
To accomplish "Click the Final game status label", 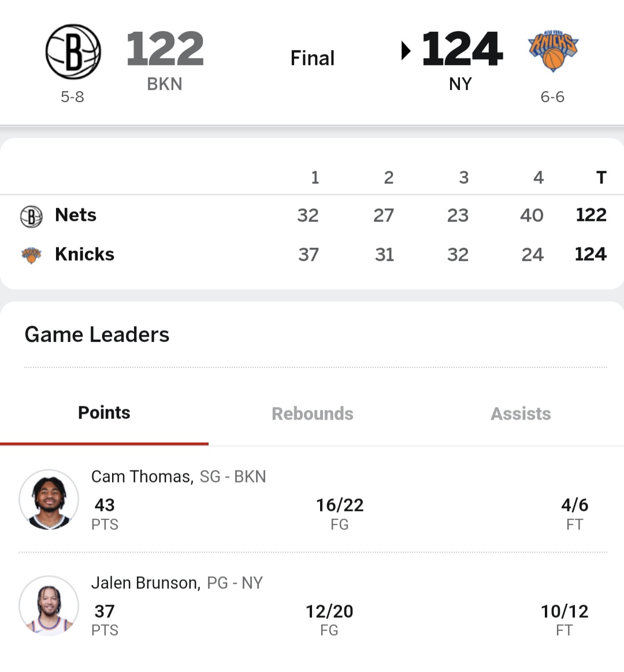I will tap(313, 58).
